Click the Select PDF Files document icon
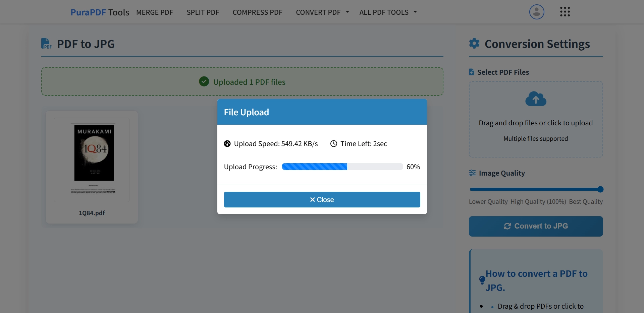 (471, 72)
